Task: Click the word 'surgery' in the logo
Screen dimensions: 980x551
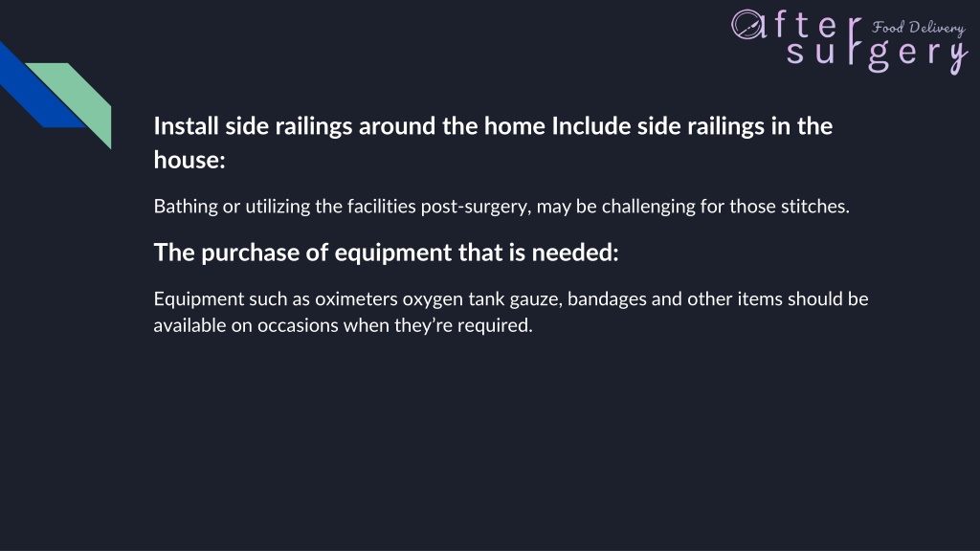Action: tap(877, 55)
